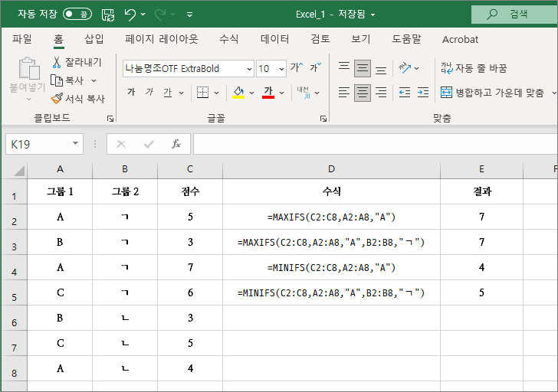Select the 결과 header cell
Image resolution: width=558 pixels, height=392 pixels.
pyautogui.click(x=481, y=191)
